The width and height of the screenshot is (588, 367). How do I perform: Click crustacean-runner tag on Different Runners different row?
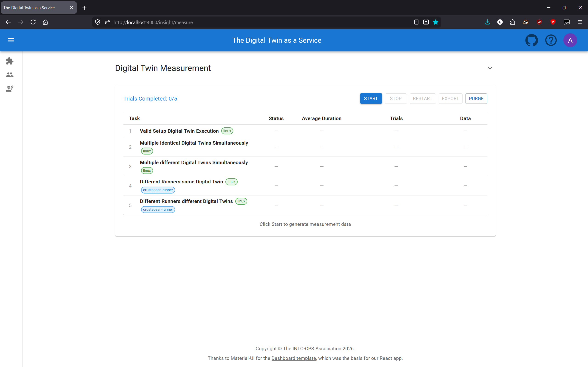point(158,210)
